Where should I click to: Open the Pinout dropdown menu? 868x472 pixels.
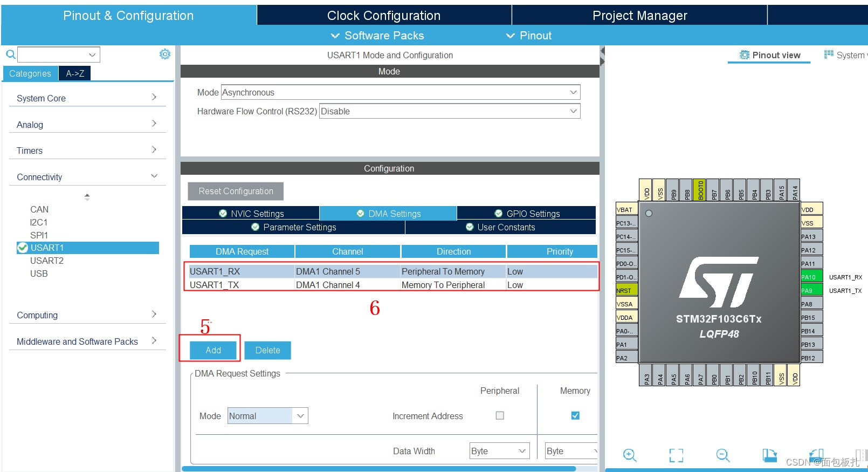coord(529,36)
